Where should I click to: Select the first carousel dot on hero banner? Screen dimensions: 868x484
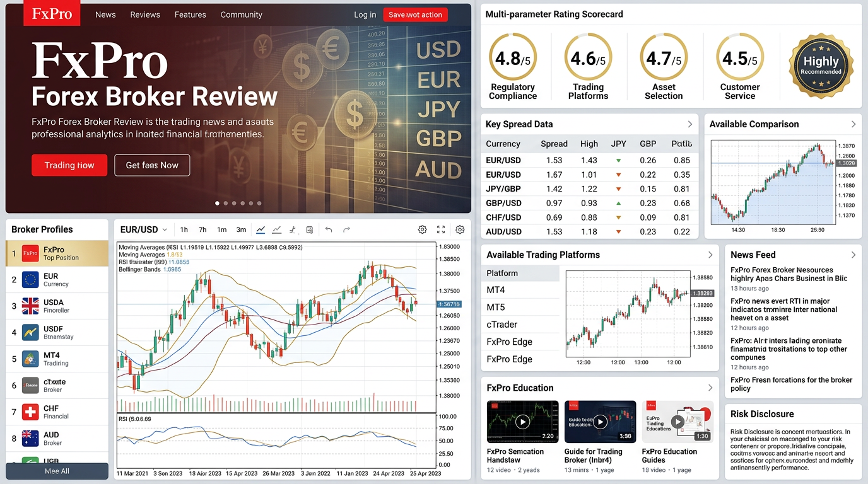[218, 203]
